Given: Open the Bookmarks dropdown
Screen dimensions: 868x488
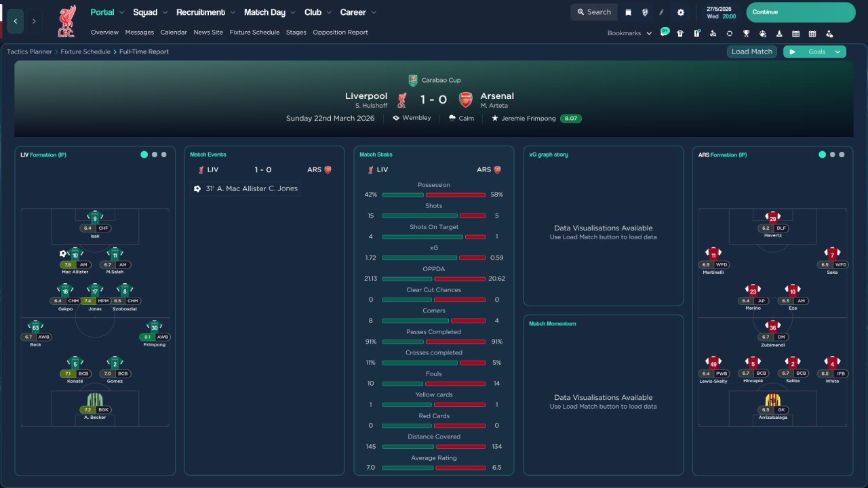Looking at the screenshot, I should tap(629, 33).
